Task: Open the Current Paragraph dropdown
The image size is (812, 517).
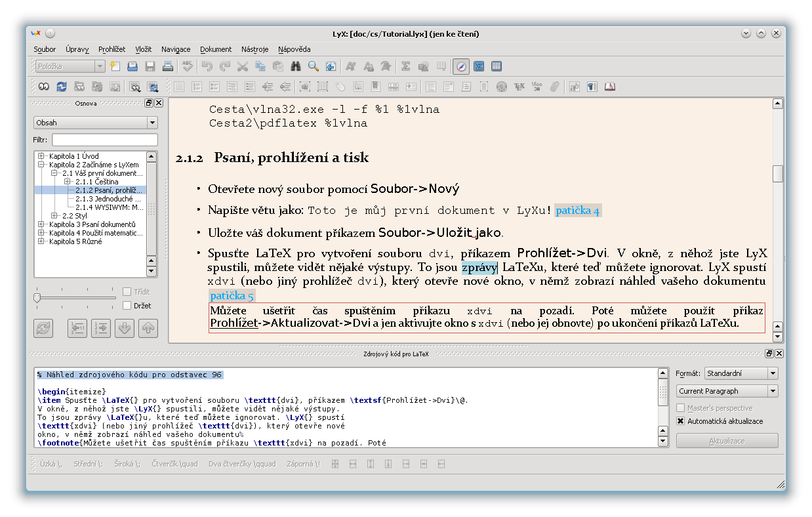Action: pos(727,391)
